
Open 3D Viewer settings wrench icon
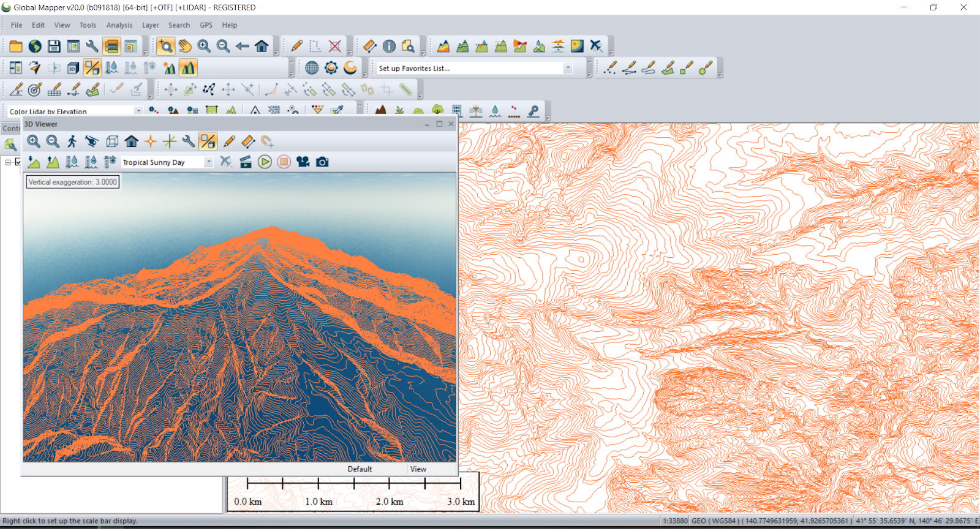pos(189,141)
